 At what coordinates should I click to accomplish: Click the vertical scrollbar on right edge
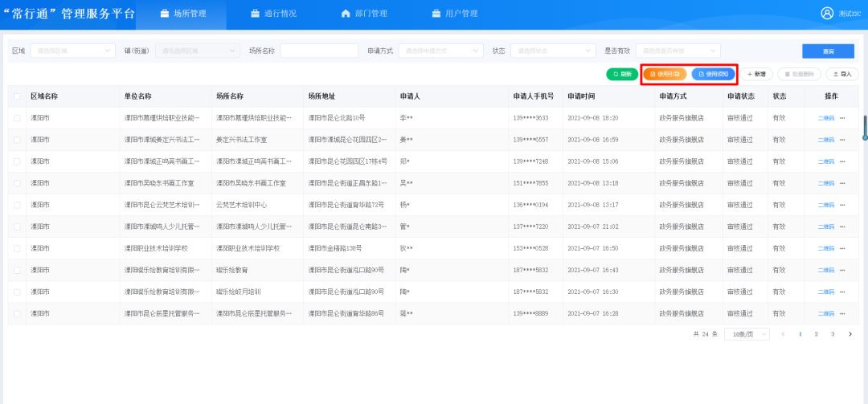[865, 127]
